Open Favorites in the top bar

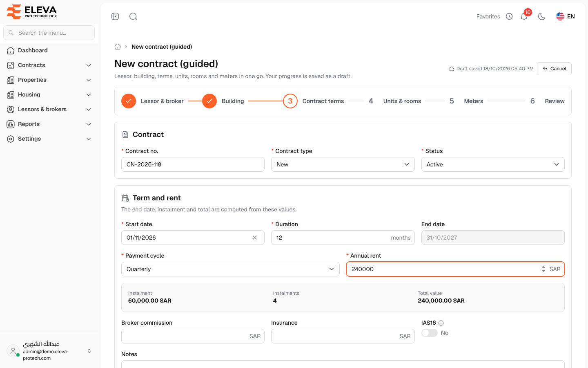click(488, 16)
